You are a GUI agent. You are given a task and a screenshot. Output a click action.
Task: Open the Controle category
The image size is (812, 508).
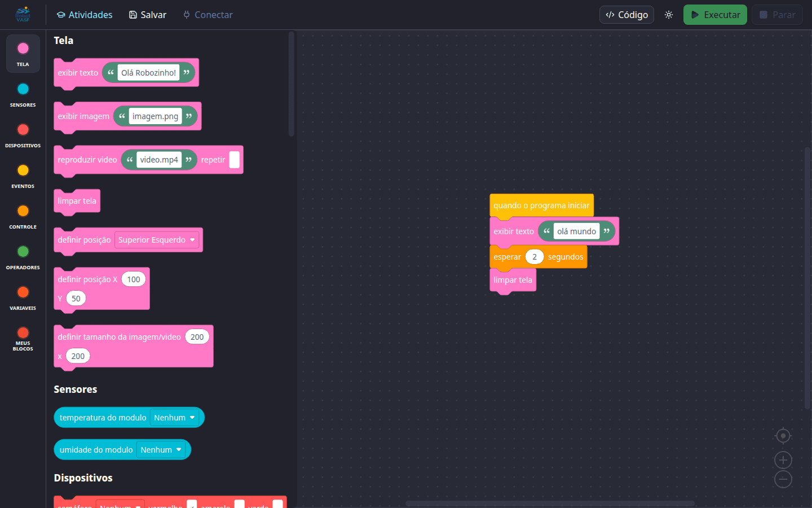pos(23,216)
